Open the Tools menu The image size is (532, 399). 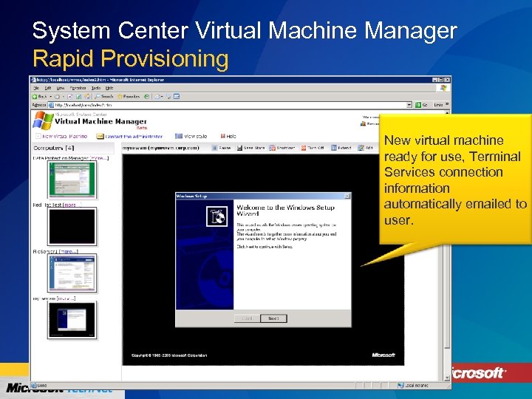tap(95, 88)
